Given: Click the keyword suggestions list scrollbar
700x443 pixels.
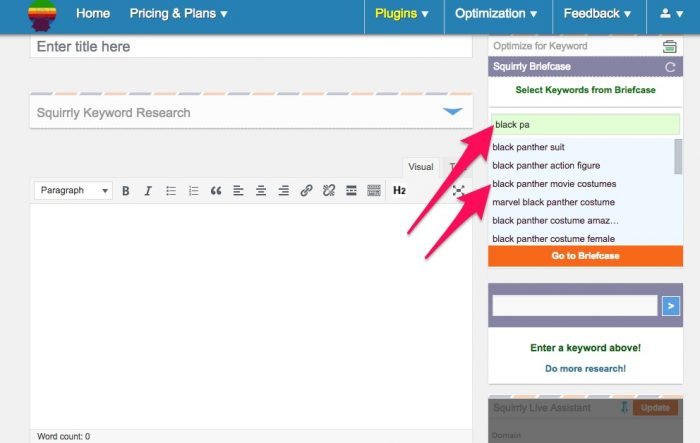Looking at the screenshot, I should point(678,156).
